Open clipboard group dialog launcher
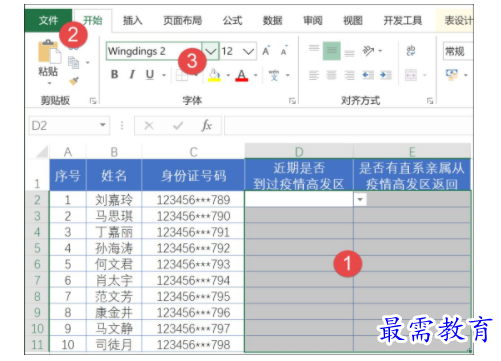This screenshot has height=361, width=501. pos(93,101)
